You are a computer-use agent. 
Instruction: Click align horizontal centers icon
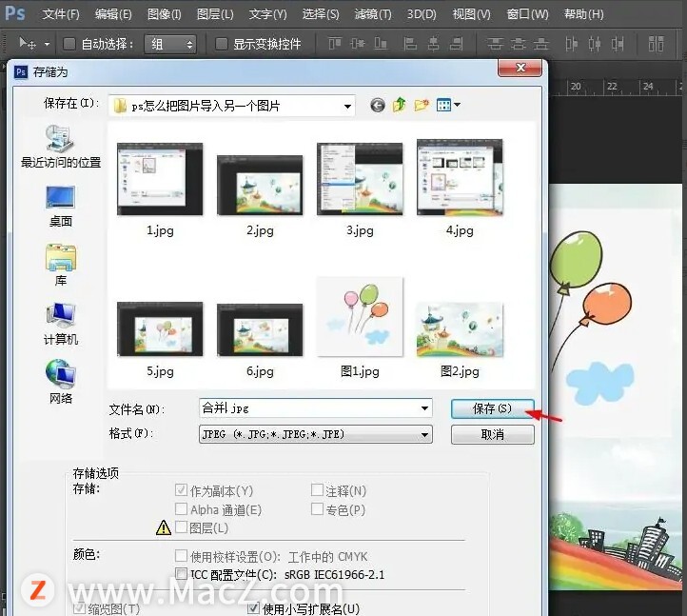[433, 44]
